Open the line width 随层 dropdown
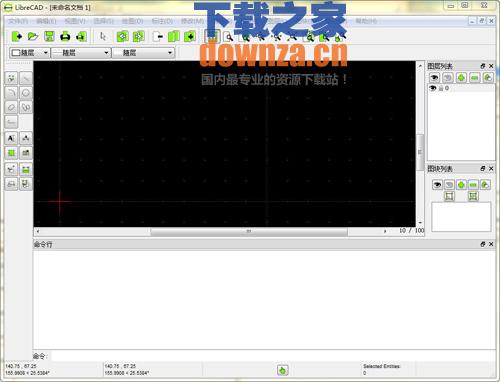This screenshot has width=500, height=382. tap(81, 53)
